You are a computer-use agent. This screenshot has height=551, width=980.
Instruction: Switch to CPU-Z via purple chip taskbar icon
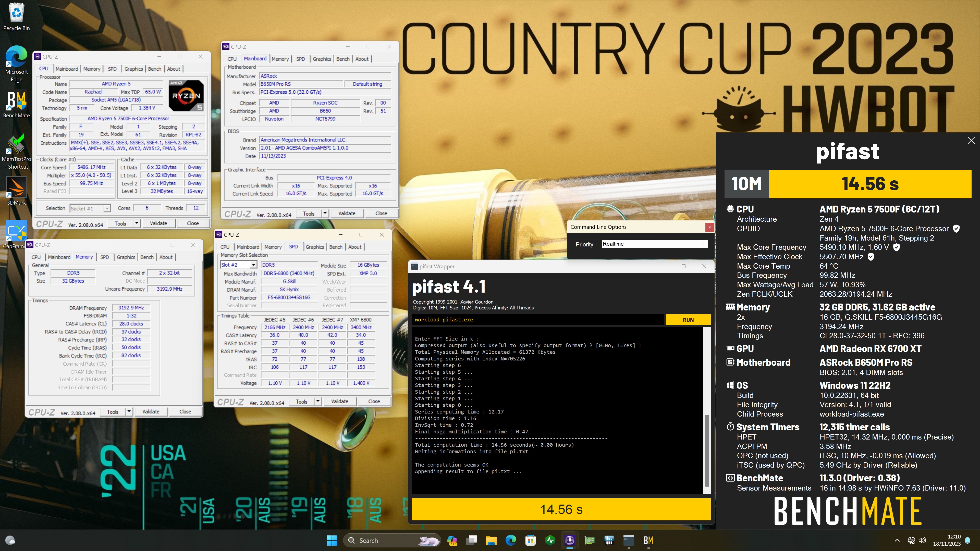570,540
